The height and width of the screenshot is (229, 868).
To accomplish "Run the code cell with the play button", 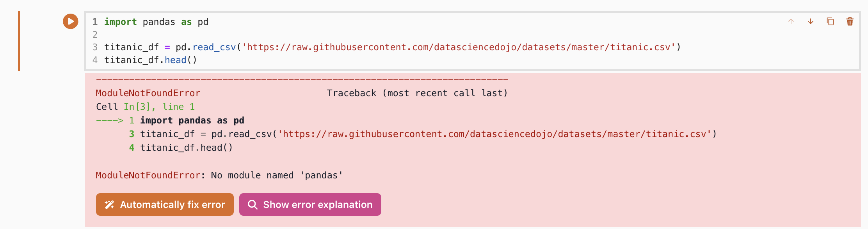I will 71,21.
